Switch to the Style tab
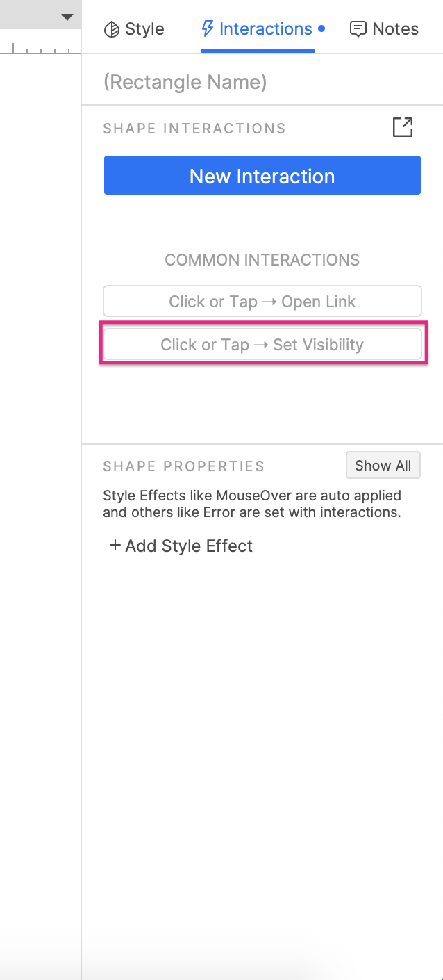Screen dimensions: 443x980 [x=144, y=29]
